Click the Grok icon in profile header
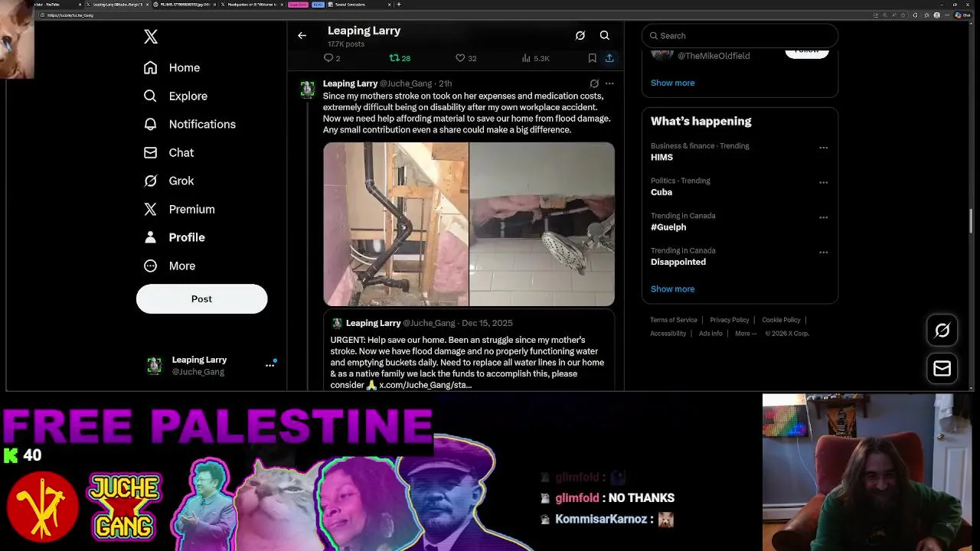 [580, 35]
